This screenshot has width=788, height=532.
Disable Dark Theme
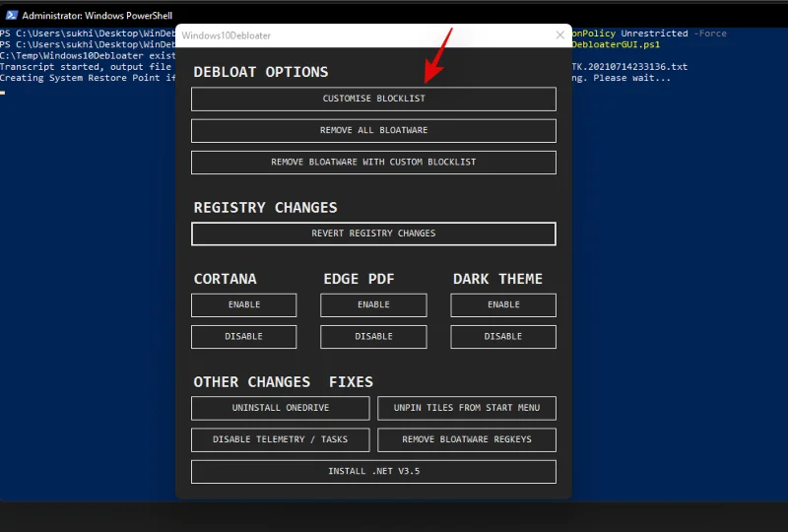pyautogui.click(x=503, y=337)
